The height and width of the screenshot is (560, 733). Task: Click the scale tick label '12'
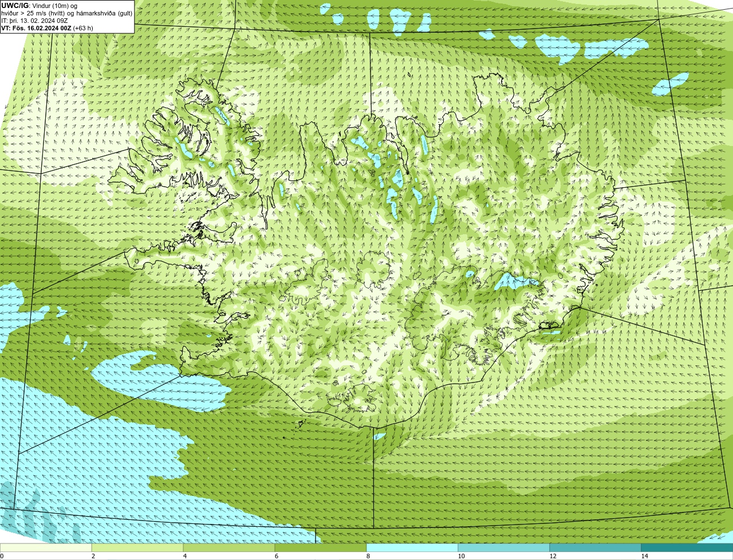pos(553,556)
